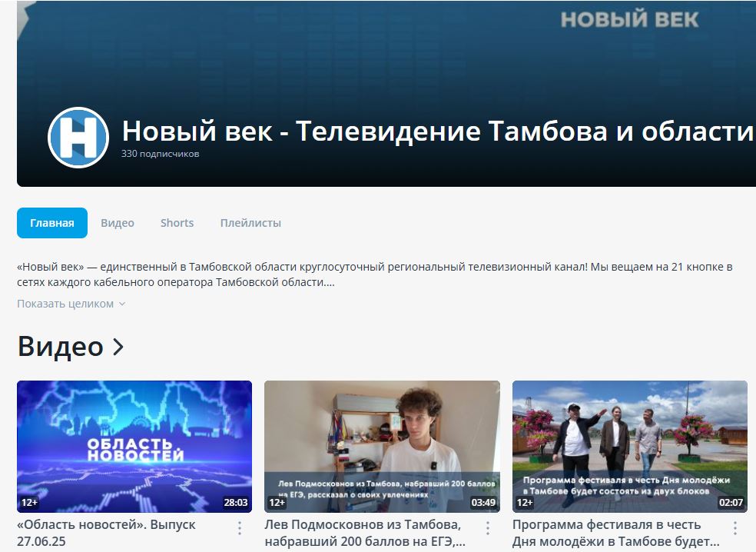Click 12+ age badge on Программа фестиваля video
This screenshot has height=552, width=756.
click(525, 503)
